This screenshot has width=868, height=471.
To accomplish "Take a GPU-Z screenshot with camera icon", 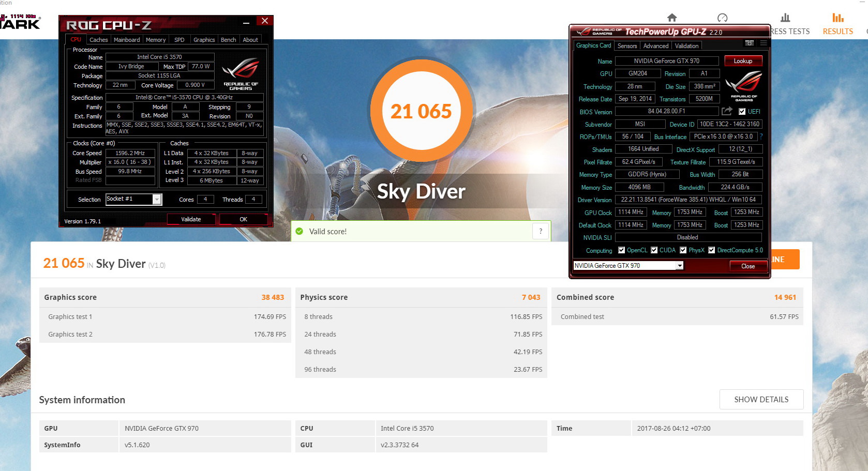I will point(750,43).
